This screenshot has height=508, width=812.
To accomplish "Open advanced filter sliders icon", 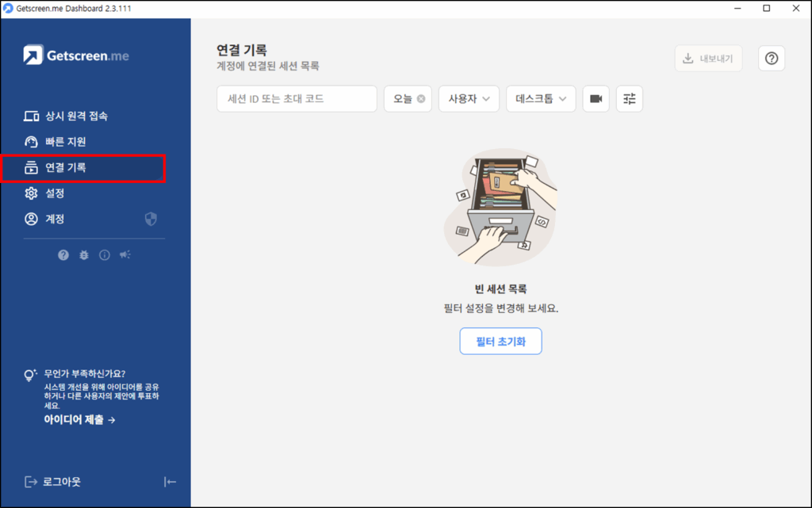I will pos(629,99).
